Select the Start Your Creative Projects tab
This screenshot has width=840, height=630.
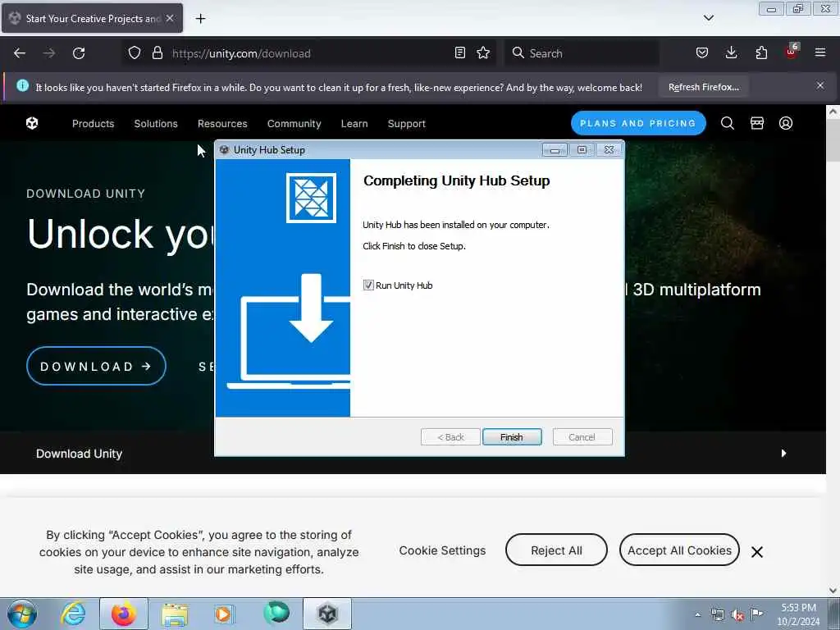92,18
